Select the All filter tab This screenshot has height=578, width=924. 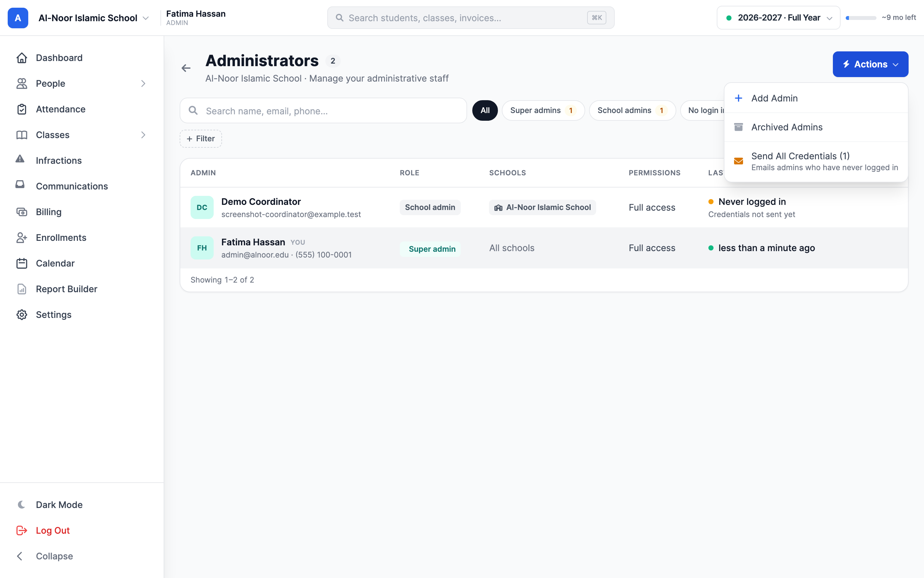[485, 110]
